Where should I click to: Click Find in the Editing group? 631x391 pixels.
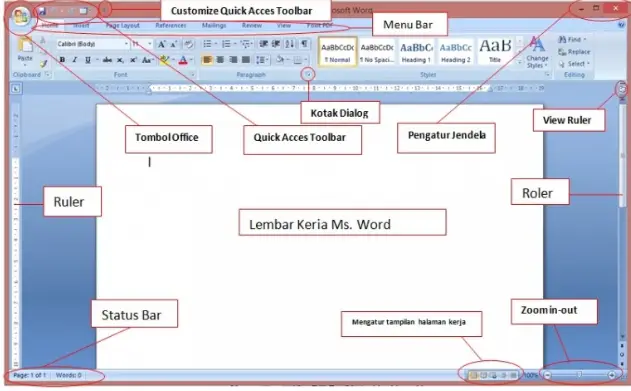572,39
